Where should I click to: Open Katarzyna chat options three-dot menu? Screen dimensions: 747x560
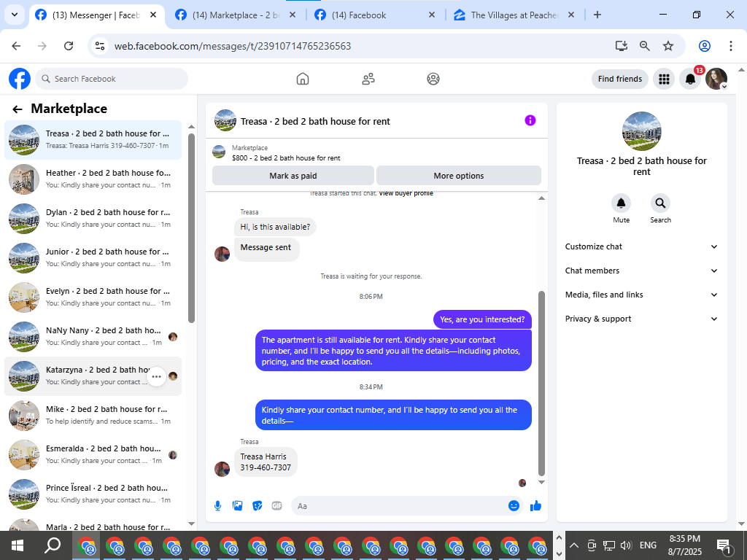[x=156, y=376]
